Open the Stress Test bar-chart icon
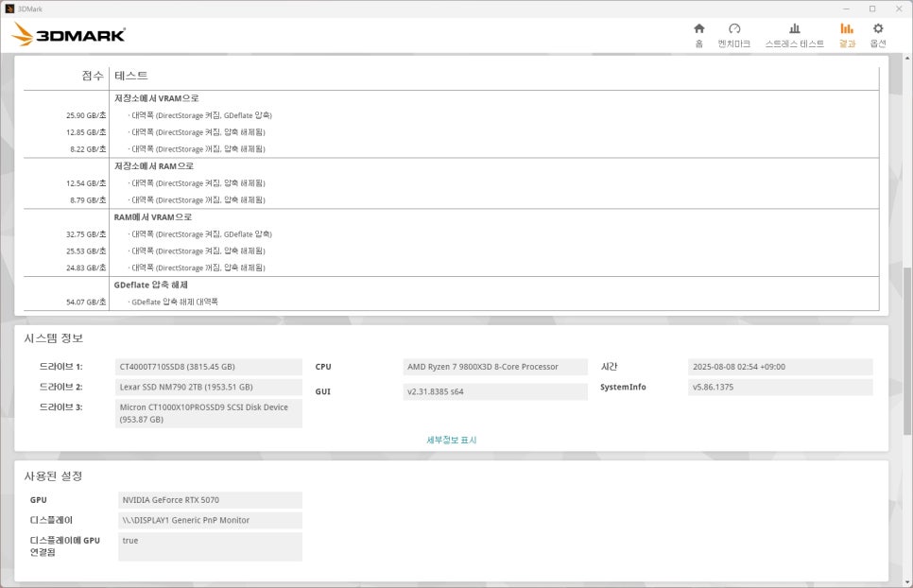The width and height of the screenshot is (913, 588). [x=794, y=28]
